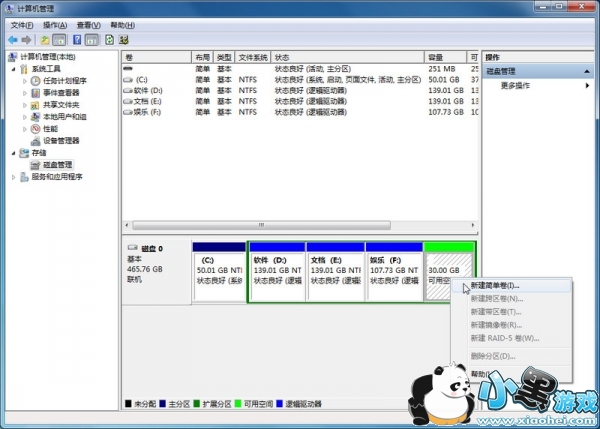600x429 pixels.
Task: Select 磁盘管理 in the tree
Action: pyautogui.click(x=57, y=165)
